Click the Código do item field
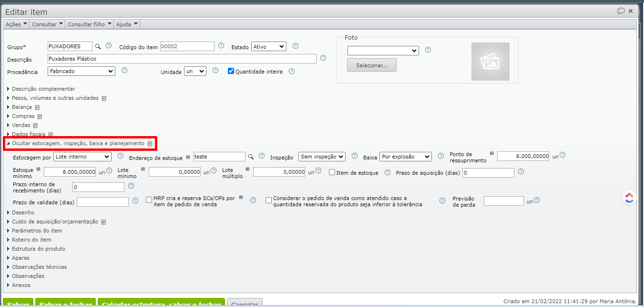The image size is (644, 307). [187, 46]
